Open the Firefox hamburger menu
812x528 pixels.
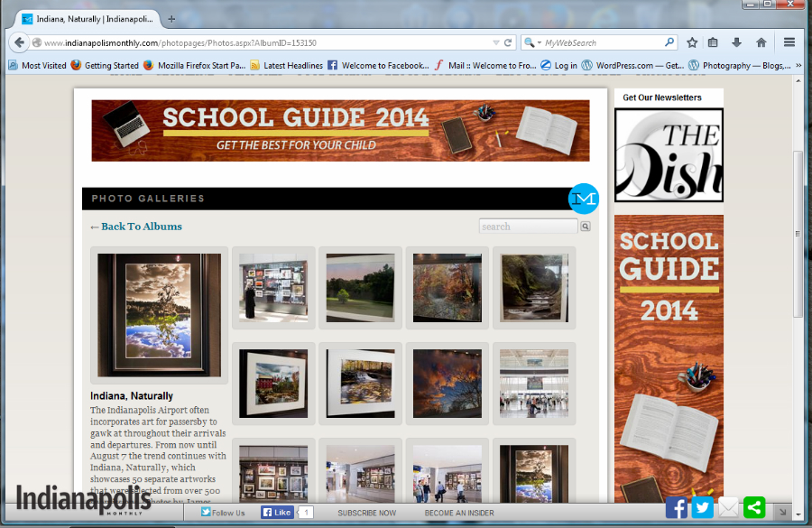789,42
